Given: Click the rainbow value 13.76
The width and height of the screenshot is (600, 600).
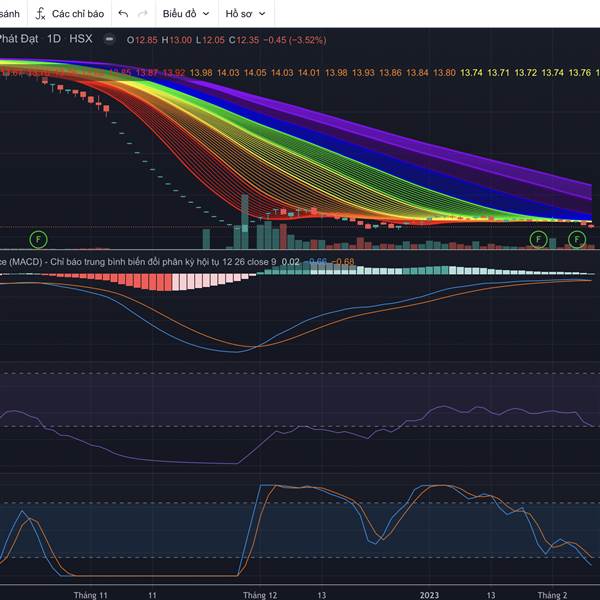Looking at the screenshot, I should pos(580,73).
